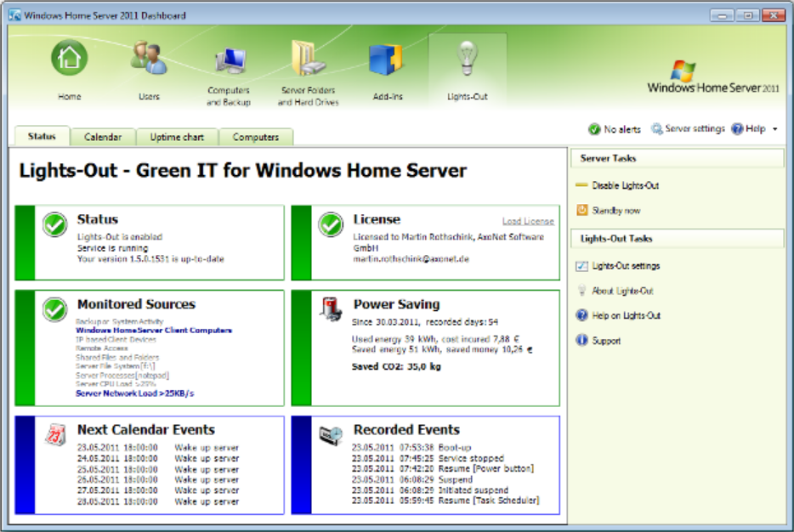Click the License panel green checkmark icon
Image resolution: width=794 pixels, height=532 pixels.
coord(331,224)
